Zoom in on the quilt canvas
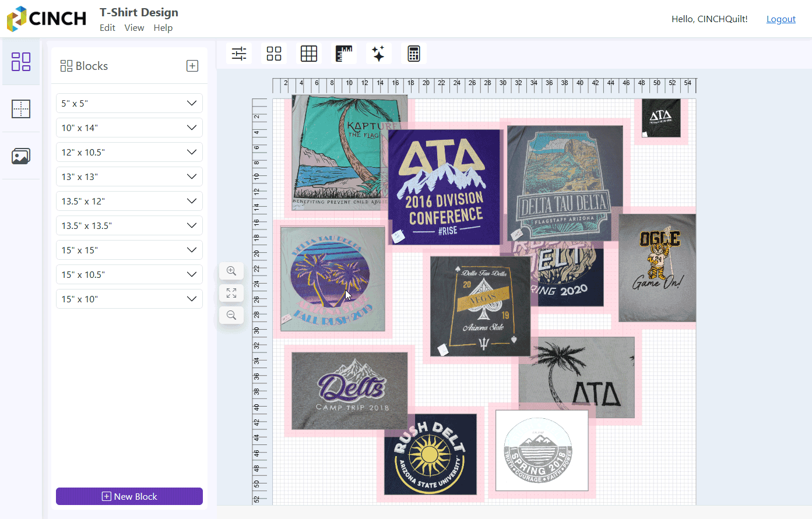This screenshot has height=519, width=812. click(x=231, y=271)
